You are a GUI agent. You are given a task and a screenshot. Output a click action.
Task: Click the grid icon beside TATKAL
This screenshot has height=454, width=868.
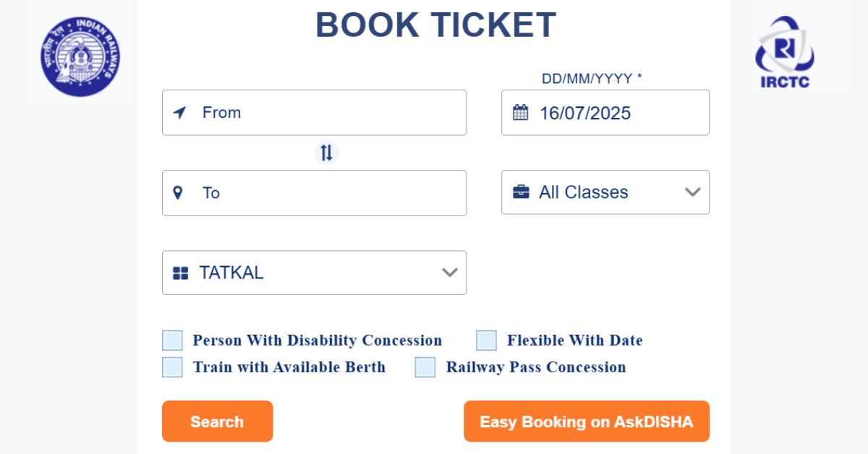(181, 273)
